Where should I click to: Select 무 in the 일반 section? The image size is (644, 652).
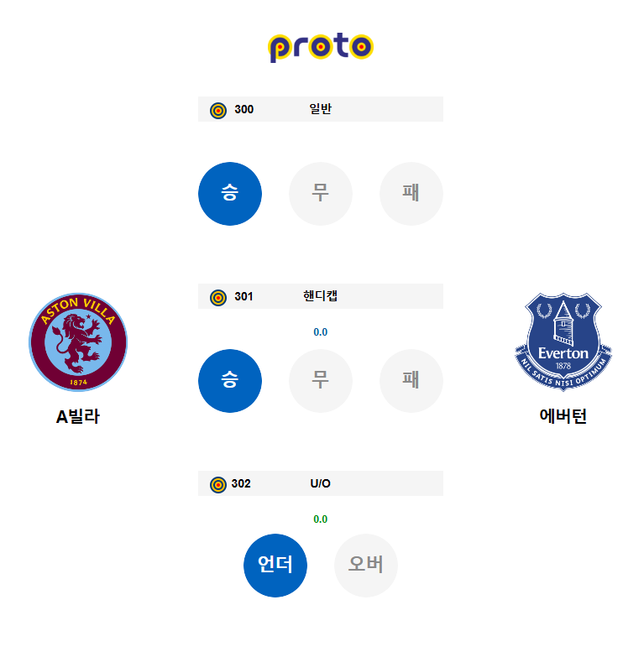pyautogui.click(x=321, y=194)
